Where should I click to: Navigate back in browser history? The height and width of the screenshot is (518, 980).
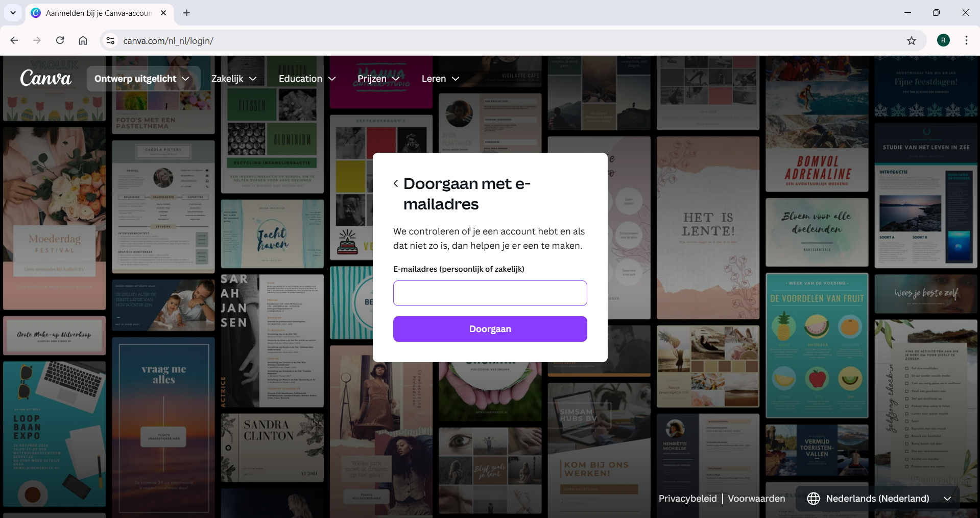coord(14,40)
